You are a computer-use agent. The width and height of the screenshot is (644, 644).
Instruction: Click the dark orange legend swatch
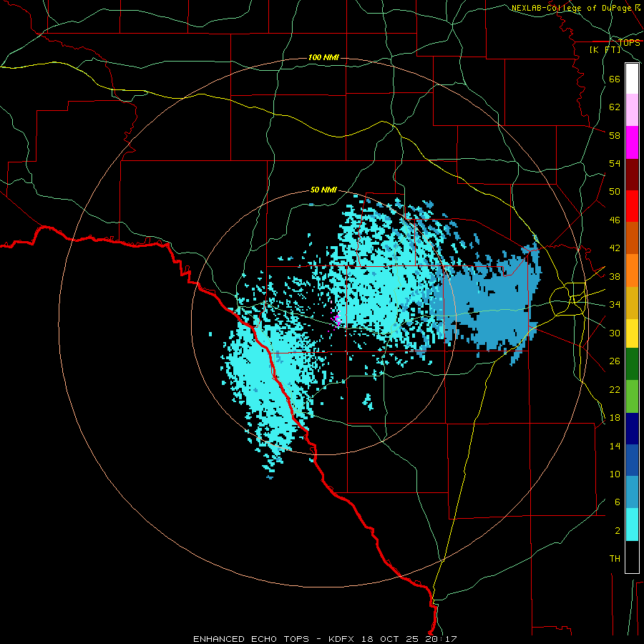(x=632, y=238)
